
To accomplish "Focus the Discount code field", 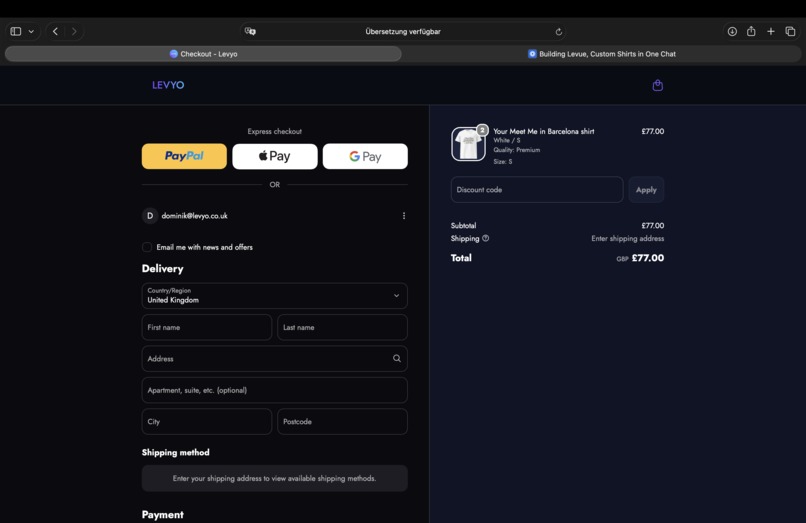I will click(537, 189).
